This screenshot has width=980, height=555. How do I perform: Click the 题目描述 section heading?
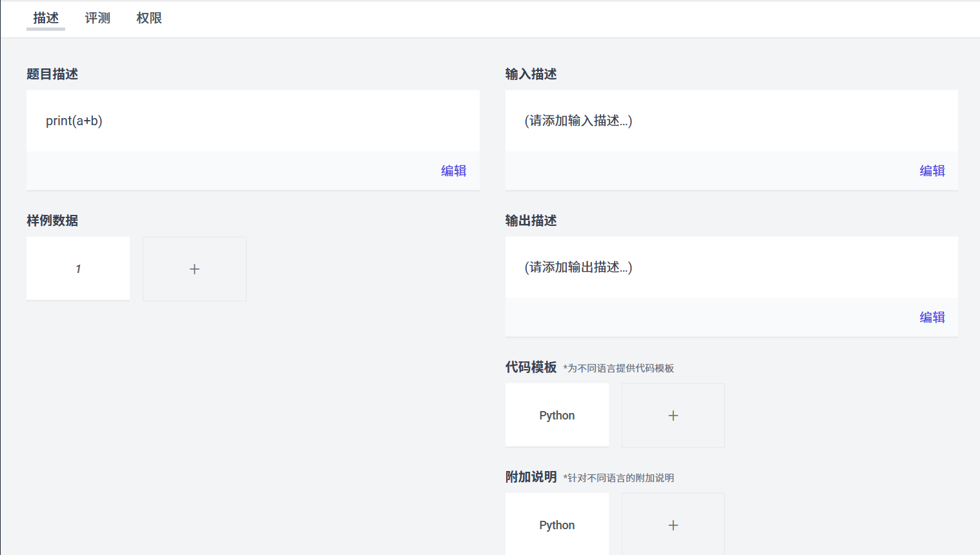52,74
